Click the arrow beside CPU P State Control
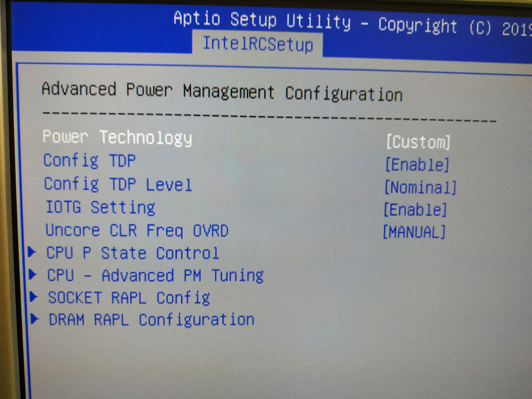 click(32, 252)
